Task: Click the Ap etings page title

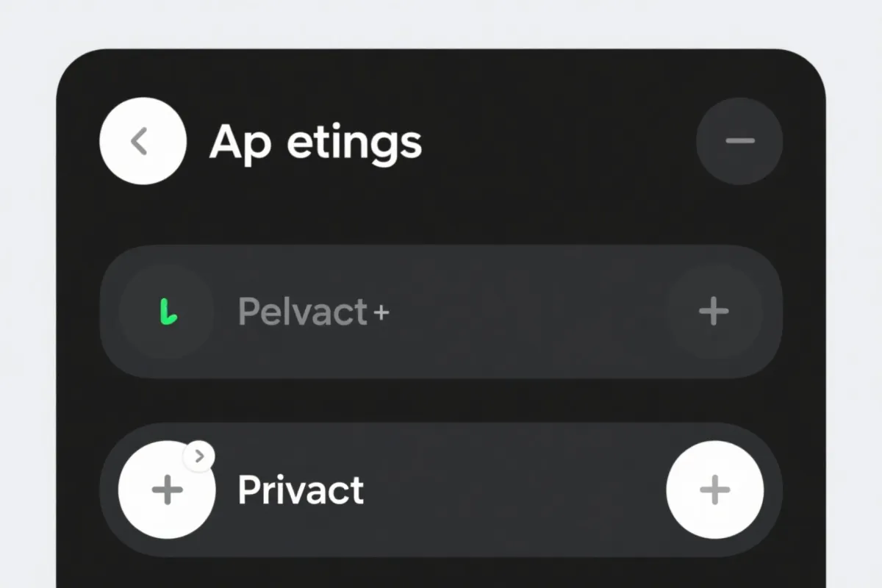Action: pyautogui.click(x=315, y=142)
